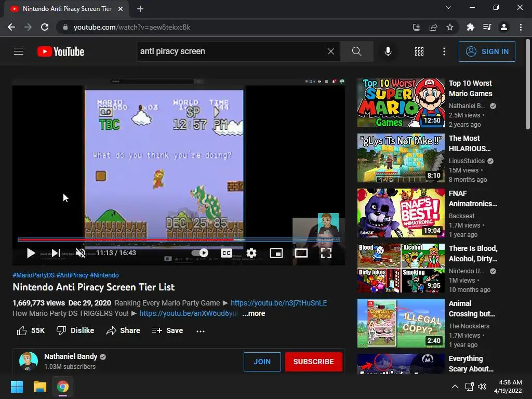Open the YouTube guide hamburger menu
Viewport: 532px width, 399px height.
(x=19, y=51)
